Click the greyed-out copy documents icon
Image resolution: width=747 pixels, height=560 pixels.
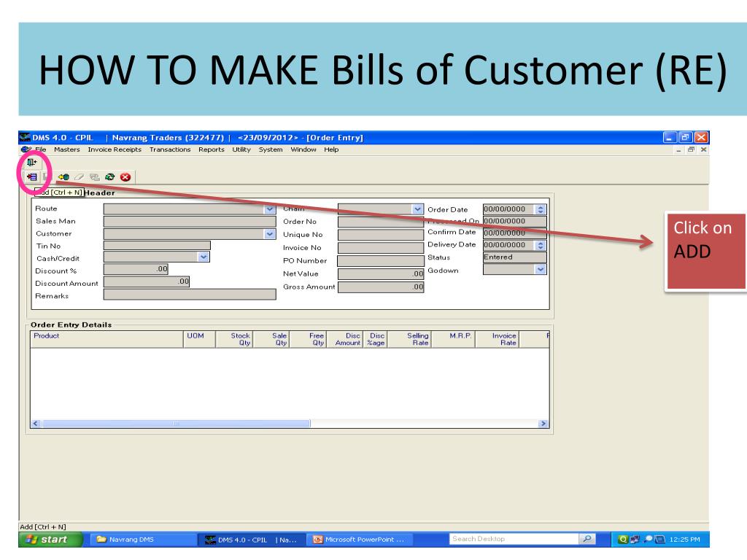point(95,177)
